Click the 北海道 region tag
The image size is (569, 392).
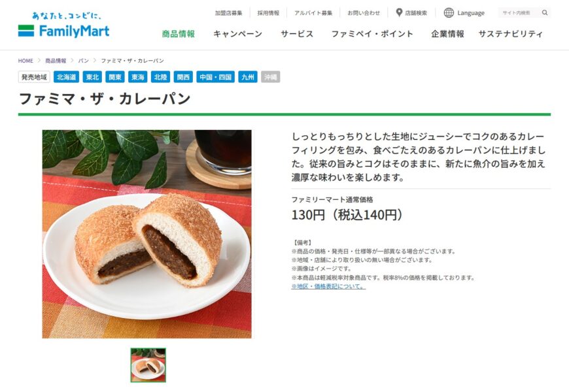(67, 77)
